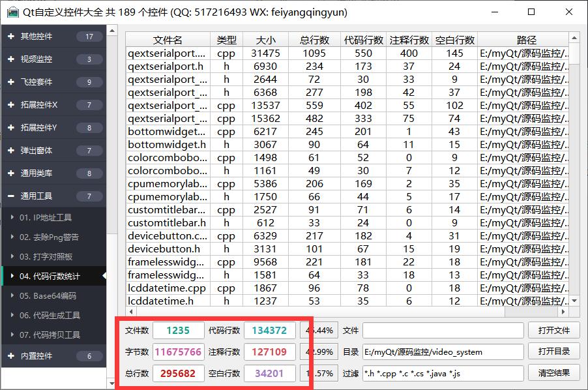Click the plus icon beside 飞控套件
The image size is (588, 390).
pos(10,82)
